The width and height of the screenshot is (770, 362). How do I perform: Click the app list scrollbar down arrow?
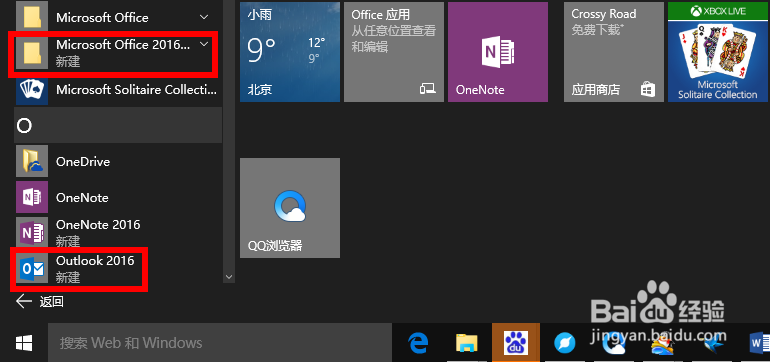229,277
